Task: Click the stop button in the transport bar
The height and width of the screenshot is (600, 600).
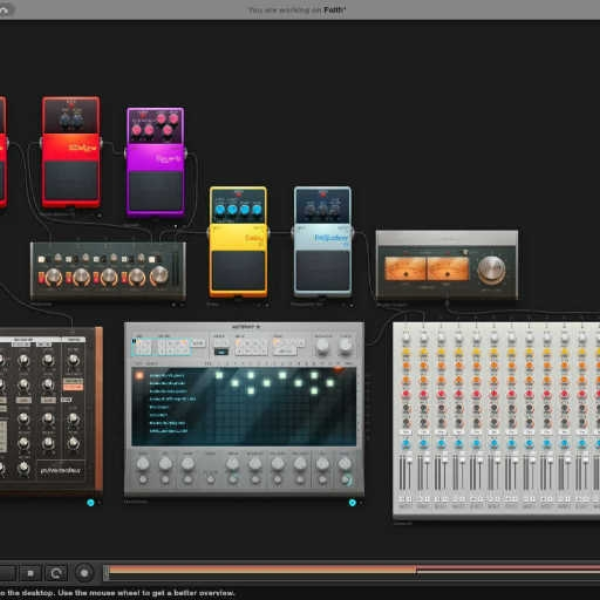Action: pos(31,573)
